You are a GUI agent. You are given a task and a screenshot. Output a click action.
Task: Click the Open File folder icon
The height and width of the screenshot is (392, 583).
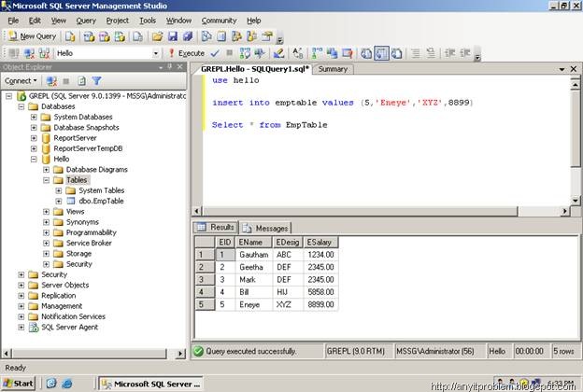[157, 36]
